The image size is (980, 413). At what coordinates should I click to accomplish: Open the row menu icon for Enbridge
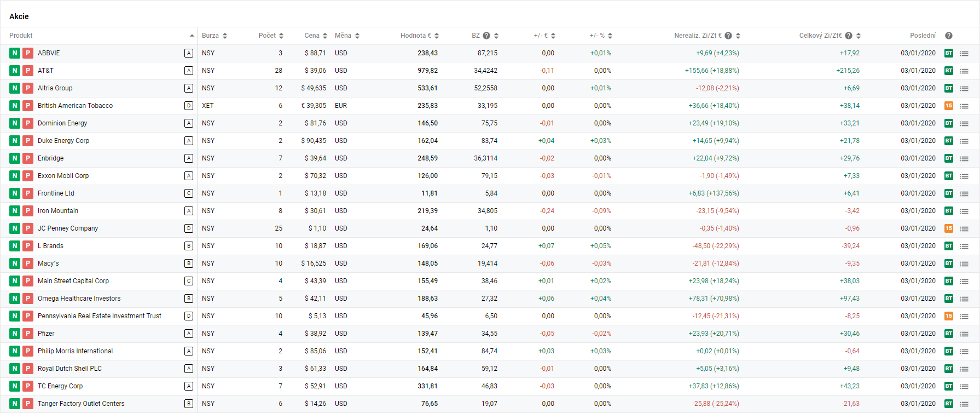(x=964, y=159)
